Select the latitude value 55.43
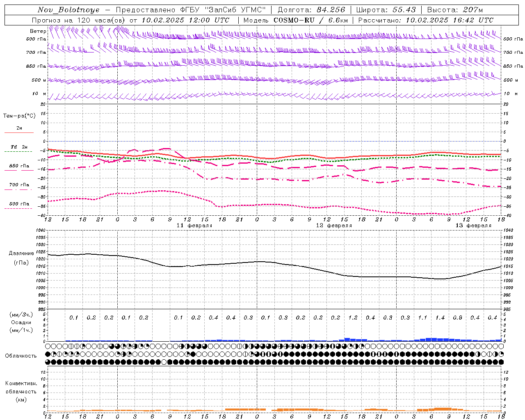 click(x=404, y=10)
